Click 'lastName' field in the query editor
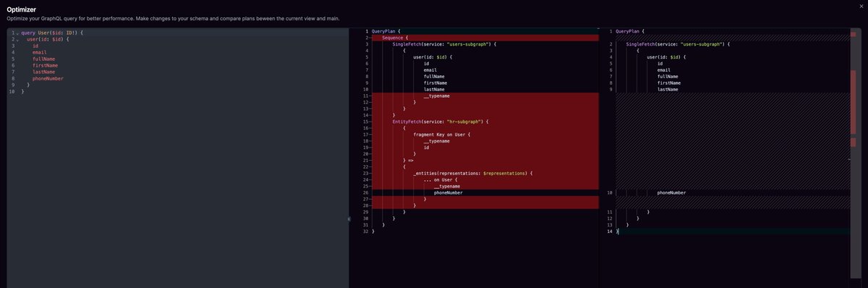 coord(44,72)
